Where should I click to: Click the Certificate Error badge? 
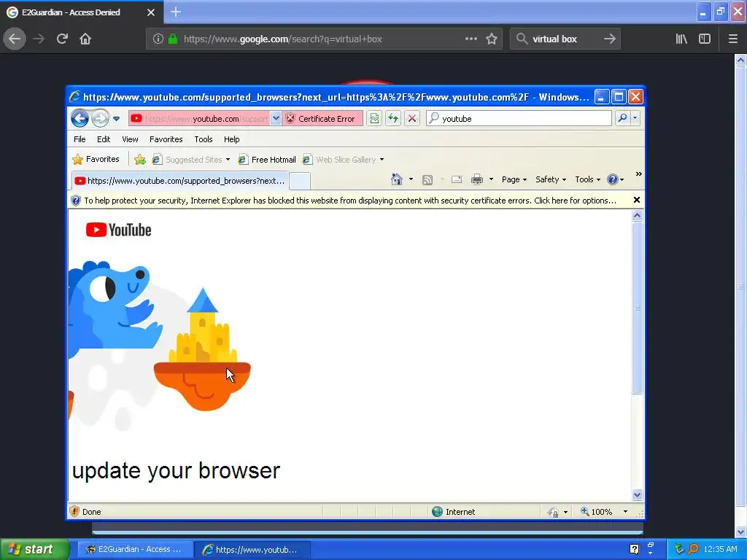click(x=322, y=119)
